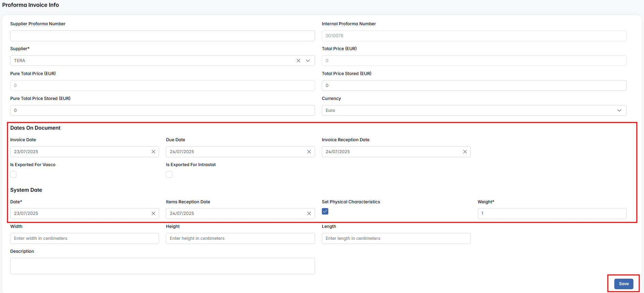Expand the Supplier dropdown chevron
The width and height of the screenshot is (644, 293).
click(x=308, y=61)
